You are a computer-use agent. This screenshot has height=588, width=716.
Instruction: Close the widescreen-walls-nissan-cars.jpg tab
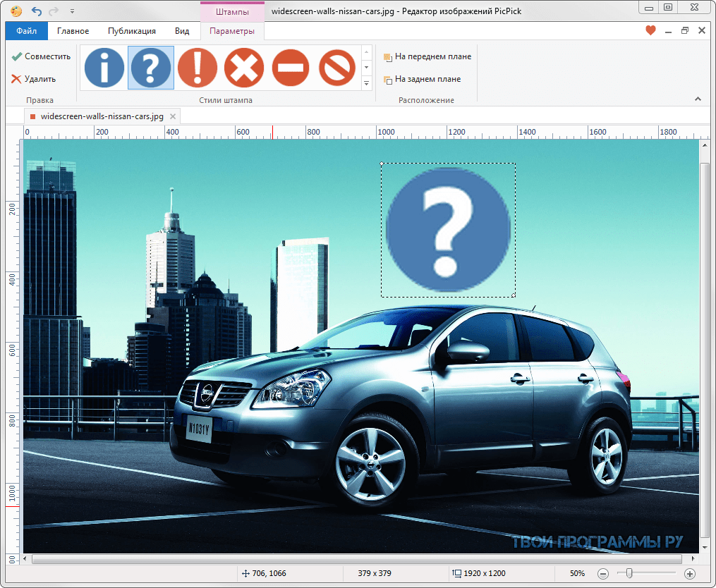[x=173, y=116]
